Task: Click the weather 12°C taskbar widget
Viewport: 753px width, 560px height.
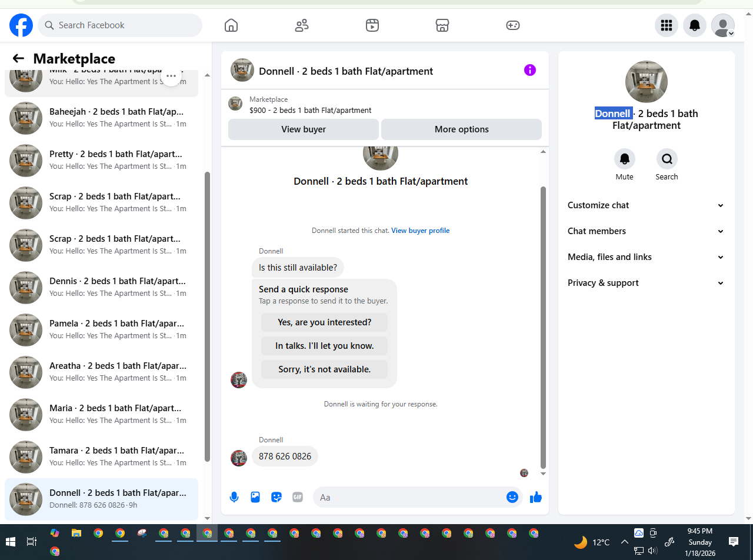Action: pos(592,542)
